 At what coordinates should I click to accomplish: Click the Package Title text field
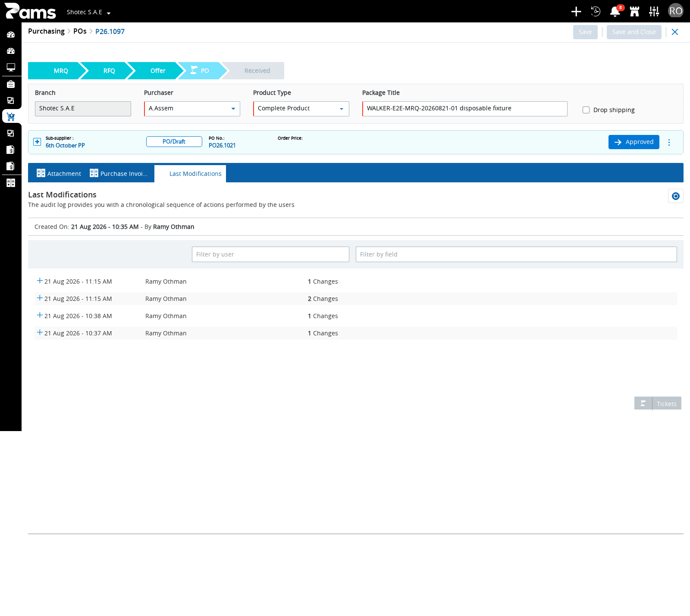pos(464,109)
